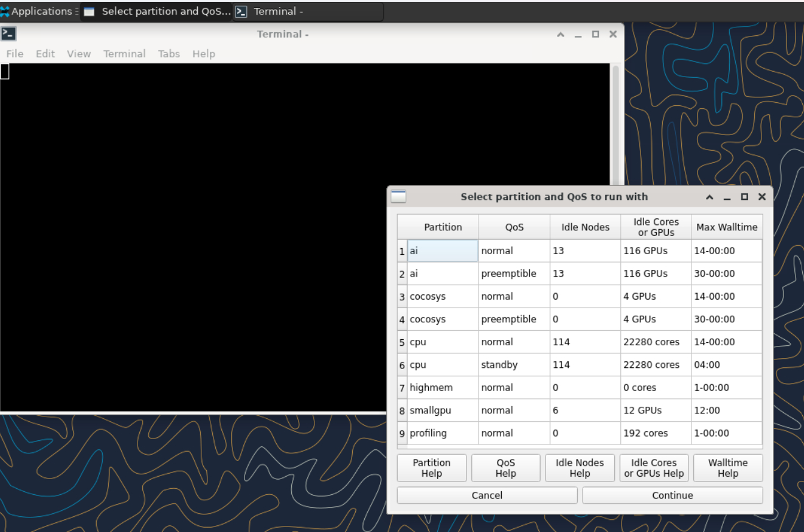Open QoS Help
The image size is (804, 532).
point(505,468)
